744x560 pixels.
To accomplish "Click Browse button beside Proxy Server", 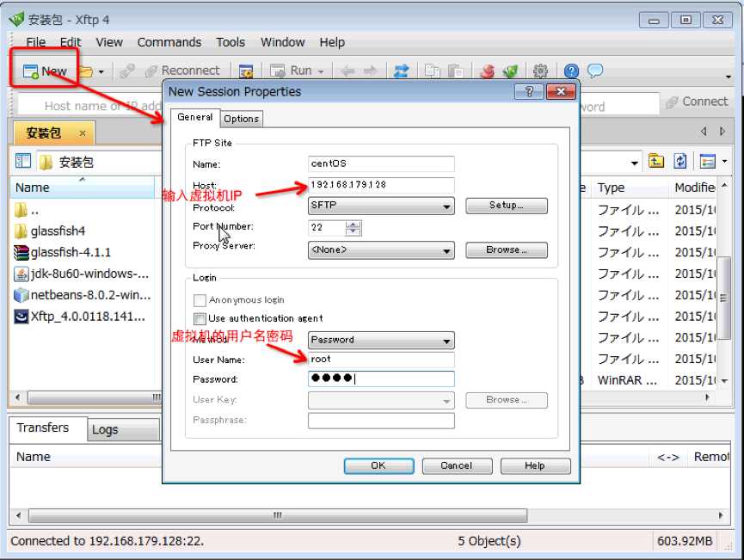I will pyautogui.click(x=507, y=250).
